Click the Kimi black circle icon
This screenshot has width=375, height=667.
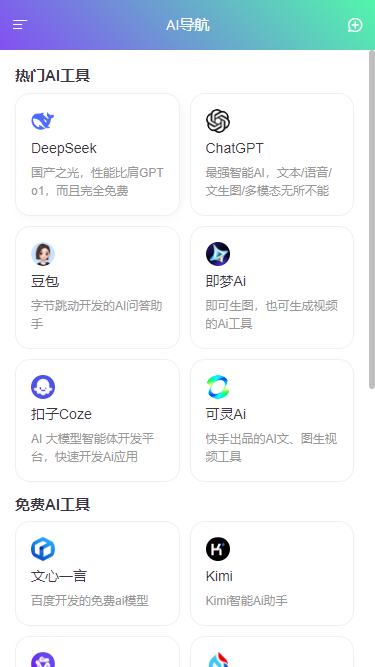[218, 549]
